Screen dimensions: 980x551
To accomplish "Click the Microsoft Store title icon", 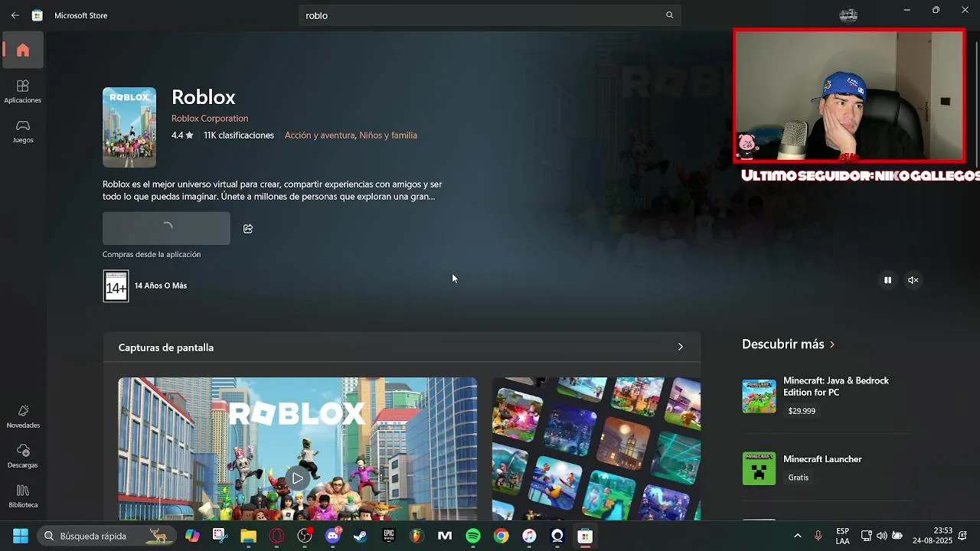I will click(x=38, y=15).
